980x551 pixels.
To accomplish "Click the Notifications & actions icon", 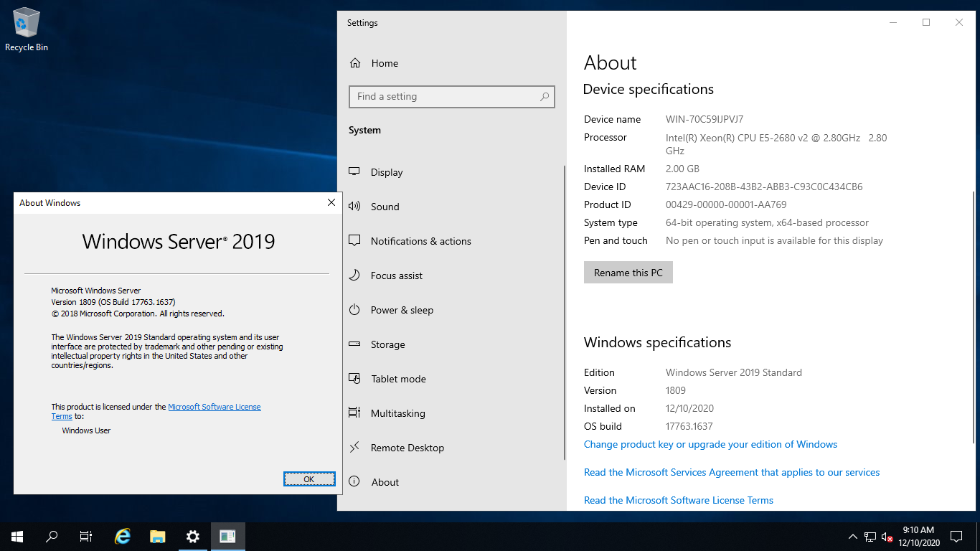I will coord(354,241).
